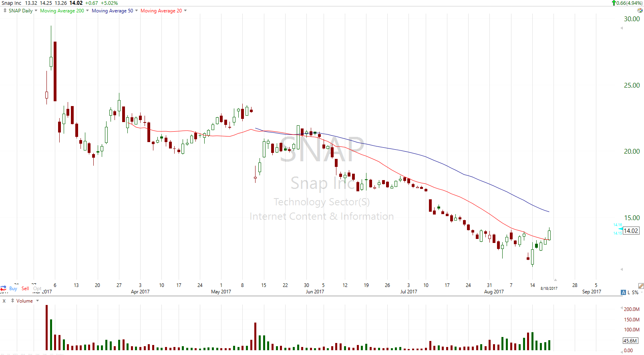Click the Jun 2017 label on date axis

pos(315,292)
